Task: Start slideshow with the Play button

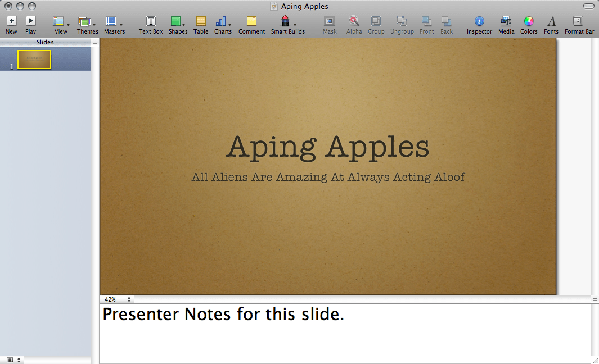Action: click(30, 21)
